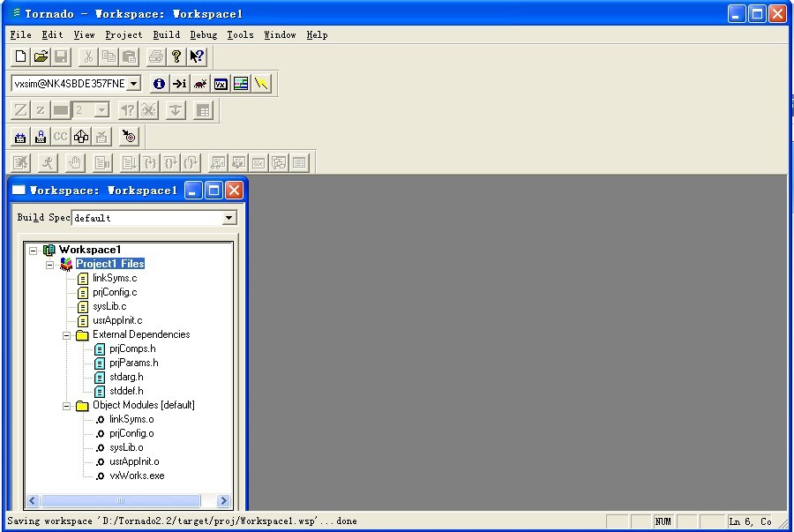Click the large Z zoom icon

click(x=21, y=110)
